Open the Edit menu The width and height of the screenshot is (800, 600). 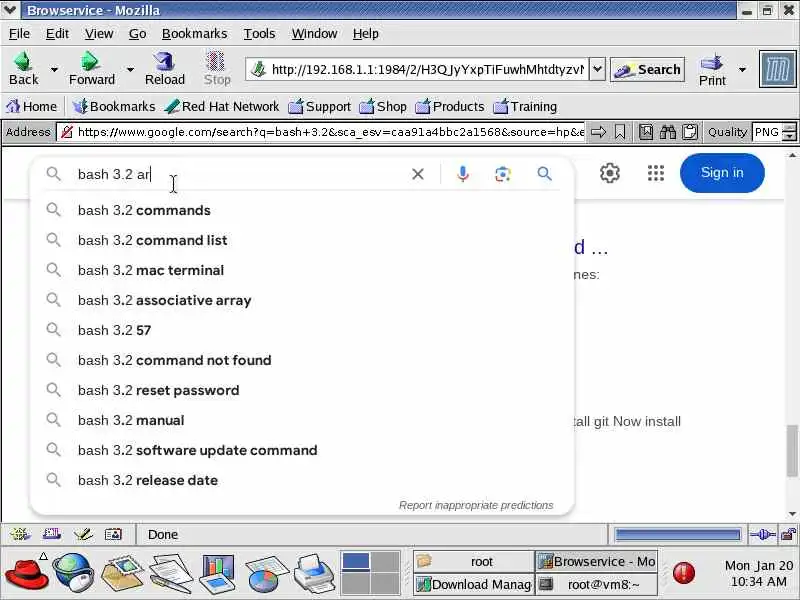[x=57, y=34]
